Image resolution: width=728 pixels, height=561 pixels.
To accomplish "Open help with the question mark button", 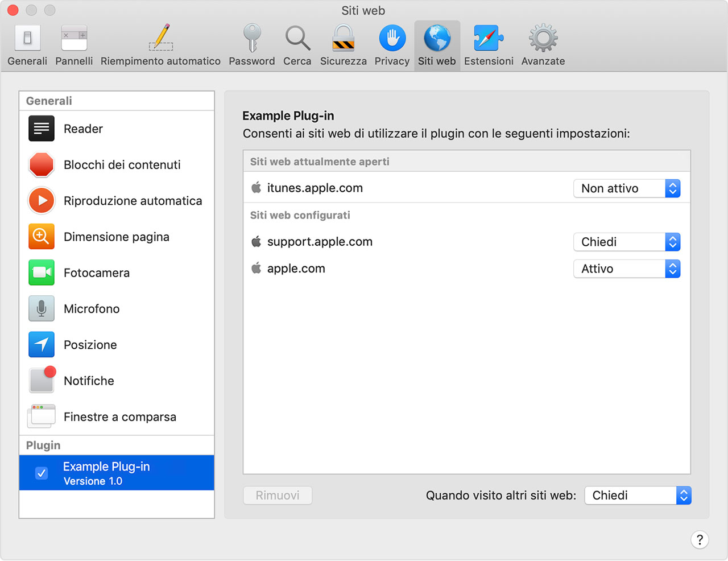I will pos(700,539).
